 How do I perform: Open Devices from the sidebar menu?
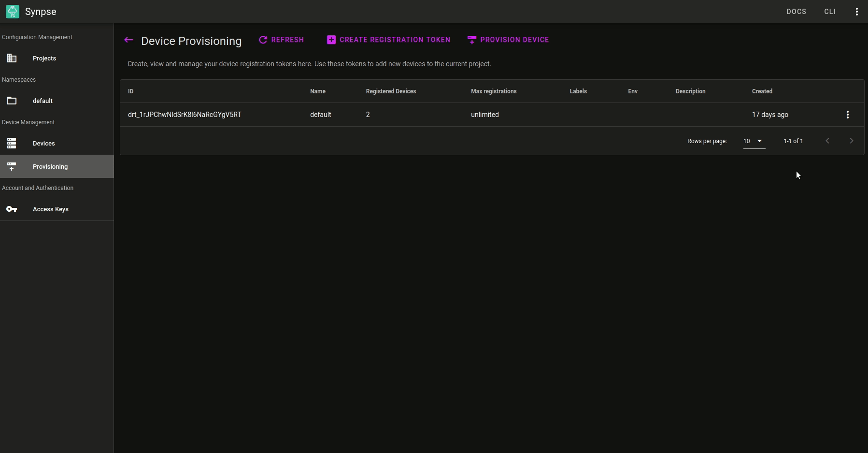click(x=43, y=144)
